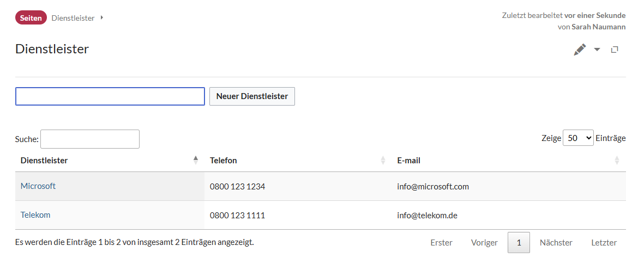Open the page actions dropdown arrow

tap(597, 50)
